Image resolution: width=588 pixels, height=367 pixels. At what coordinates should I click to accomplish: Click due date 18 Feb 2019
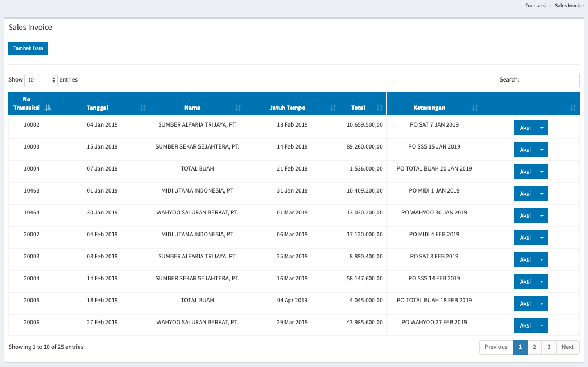pyautogui.click(x=292, y=125)
